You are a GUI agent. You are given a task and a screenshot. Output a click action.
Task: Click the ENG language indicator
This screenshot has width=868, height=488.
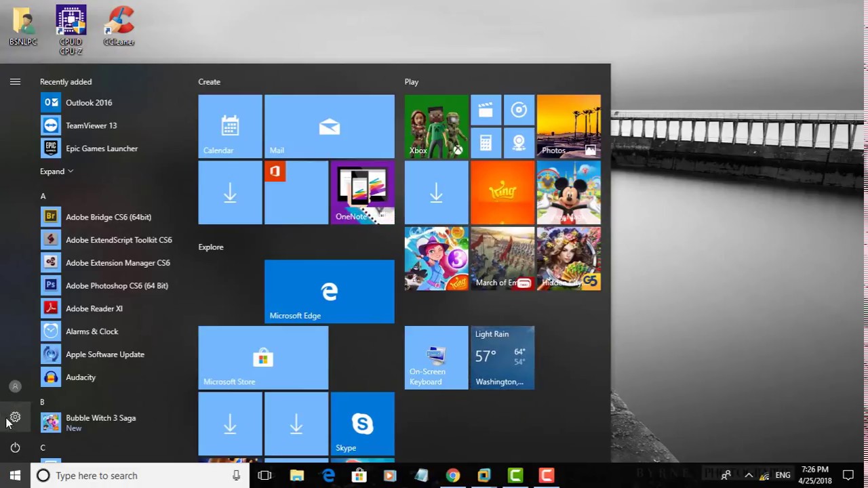(x=783, y=476)
